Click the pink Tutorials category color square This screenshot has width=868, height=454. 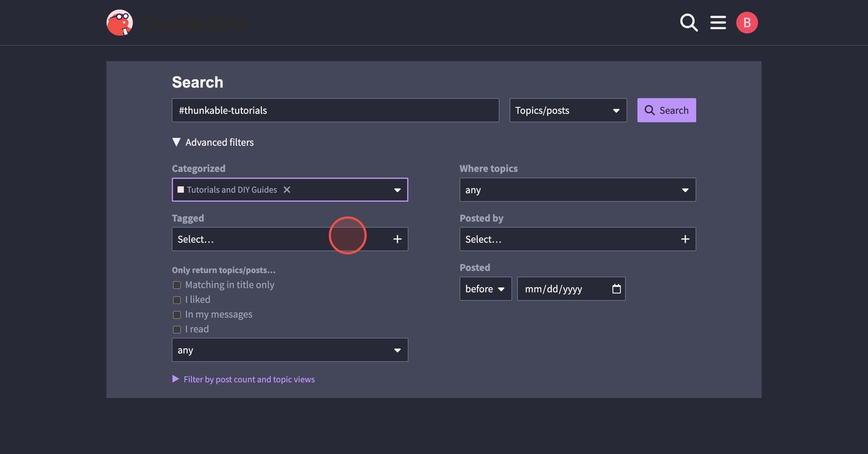point(181,190)
